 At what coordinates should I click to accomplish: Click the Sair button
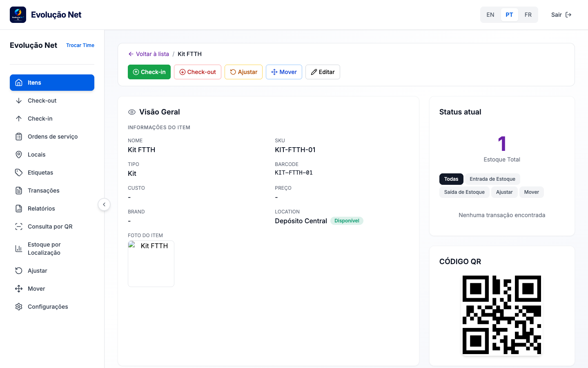coord(561,15)
